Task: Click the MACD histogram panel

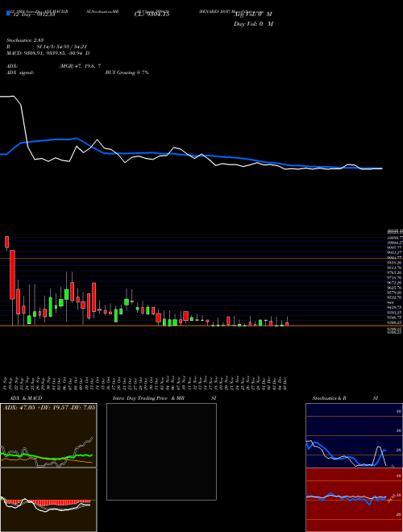Action: tap(48, 500)
